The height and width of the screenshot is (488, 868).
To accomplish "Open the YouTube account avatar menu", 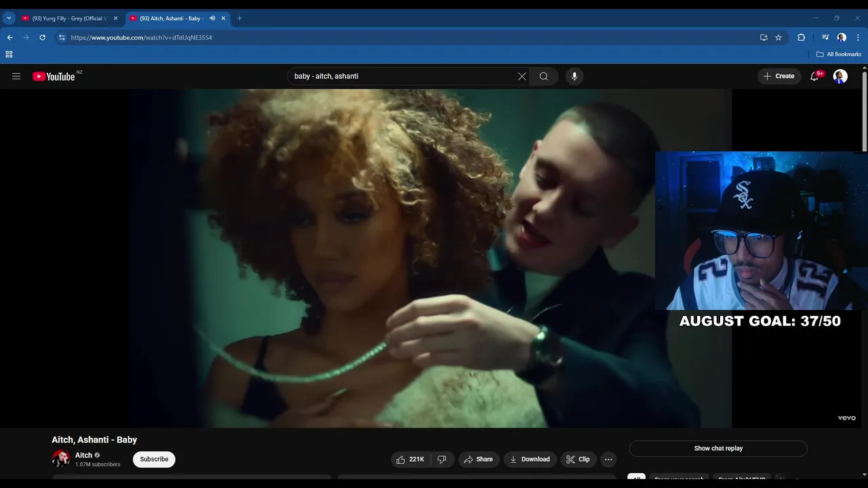I will coord(840,77).
